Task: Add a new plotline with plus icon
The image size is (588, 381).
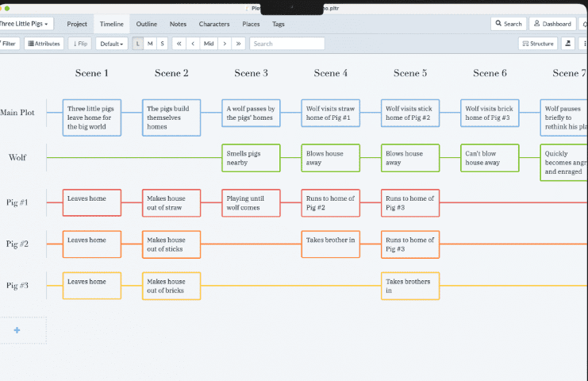Action: pos(17,329)
